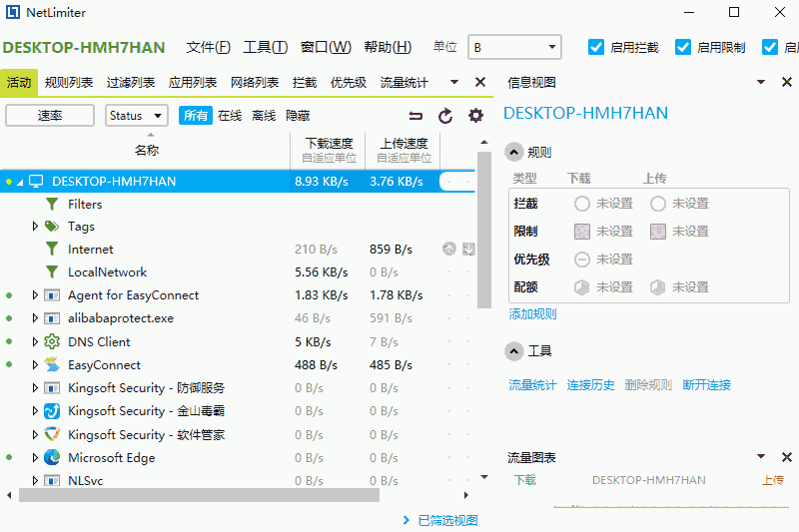The image size is (799, 532).
Task: Collapse the DESKTOP-HMH7HAN tree node
Action: coord(20,182)
